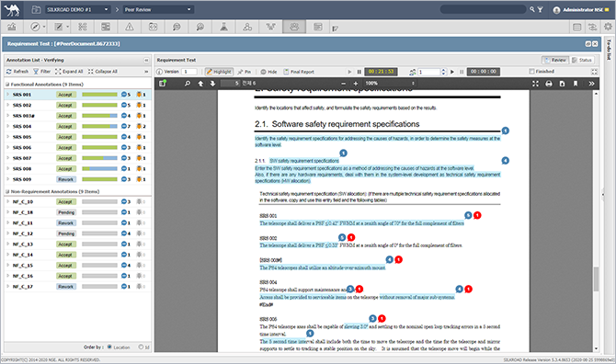Open the Final Report button
Image resolution: width=616 pixels, height=364 pixels.
tap(299, 72)
